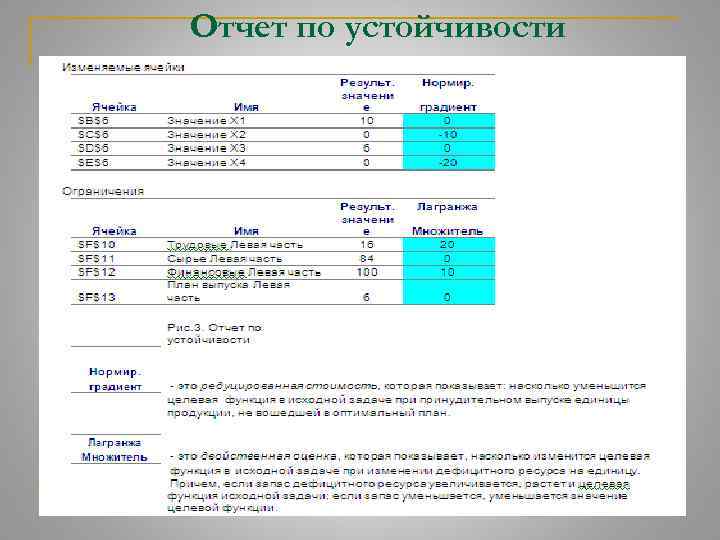Select cell reference $B$6

tap(93, 121)
